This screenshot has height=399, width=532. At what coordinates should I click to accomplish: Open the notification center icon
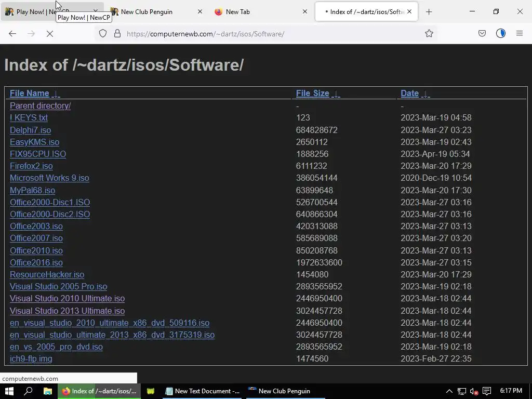(x=487, y=391)
